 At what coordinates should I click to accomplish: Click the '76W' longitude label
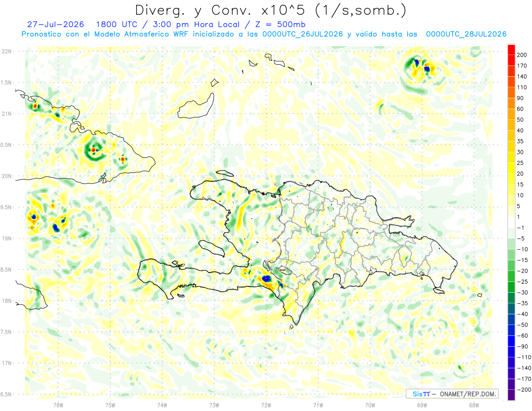[58, 405]
